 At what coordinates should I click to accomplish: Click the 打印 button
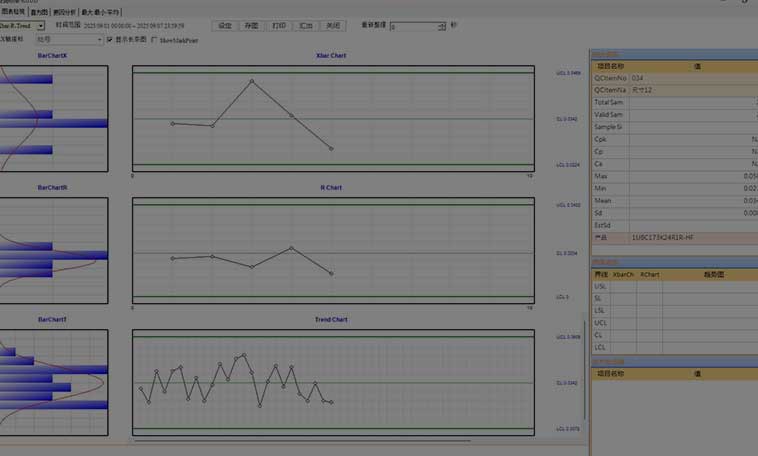(x=278, y=25)
